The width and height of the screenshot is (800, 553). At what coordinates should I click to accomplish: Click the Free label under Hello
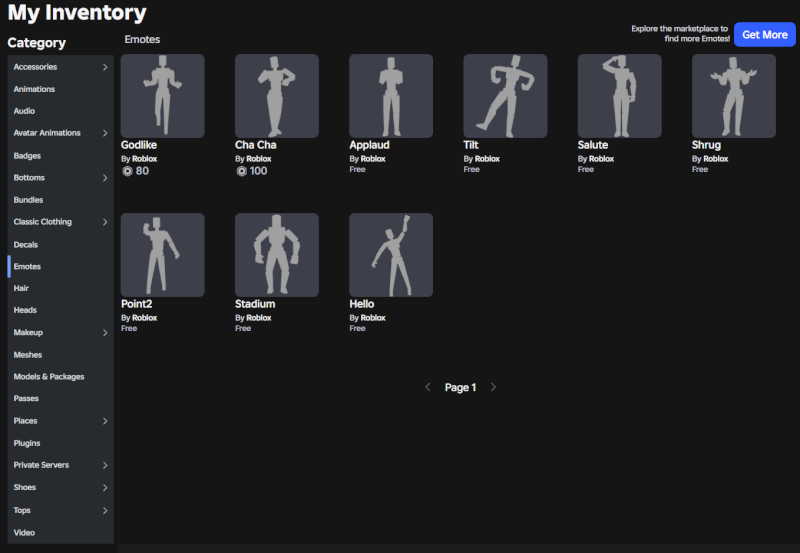pyautogui.click(x=357, y=329)
